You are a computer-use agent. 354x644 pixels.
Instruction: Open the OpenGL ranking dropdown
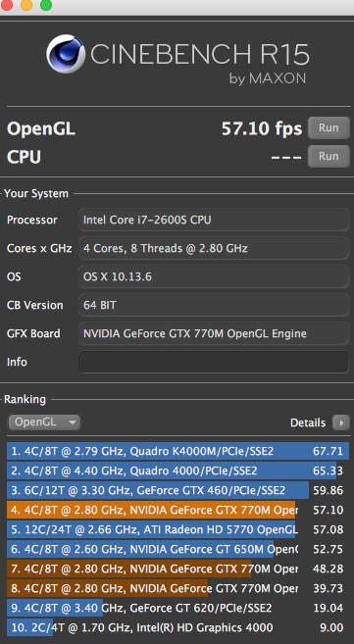44,421
